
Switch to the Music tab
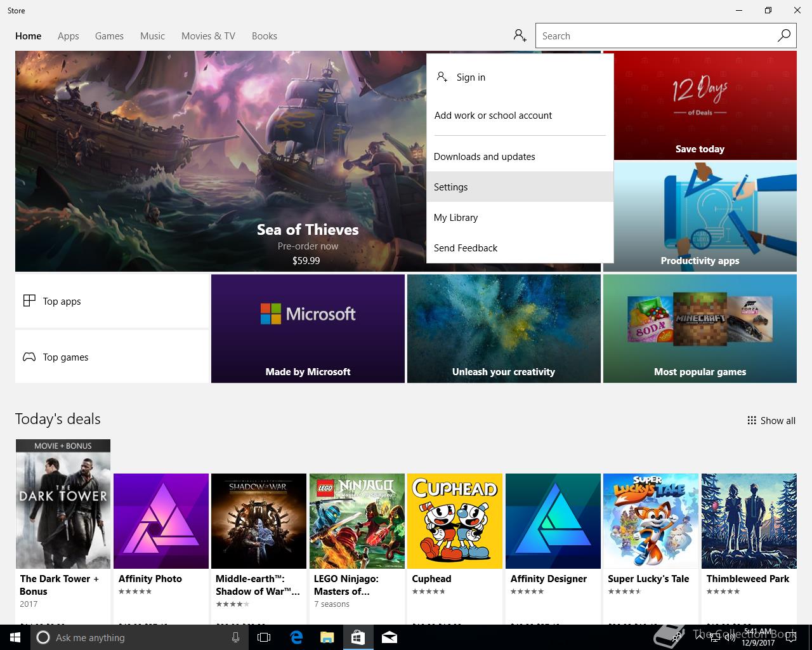(x=152, y=36)
